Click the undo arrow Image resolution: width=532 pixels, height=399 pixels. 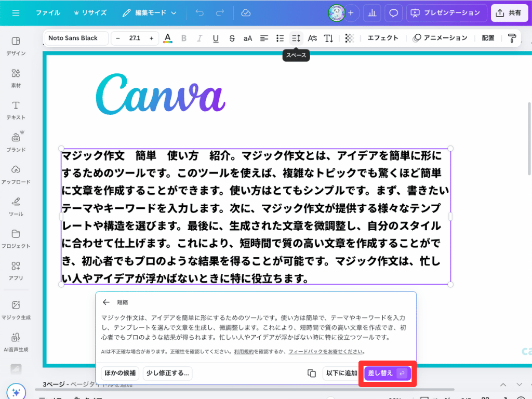199,13
